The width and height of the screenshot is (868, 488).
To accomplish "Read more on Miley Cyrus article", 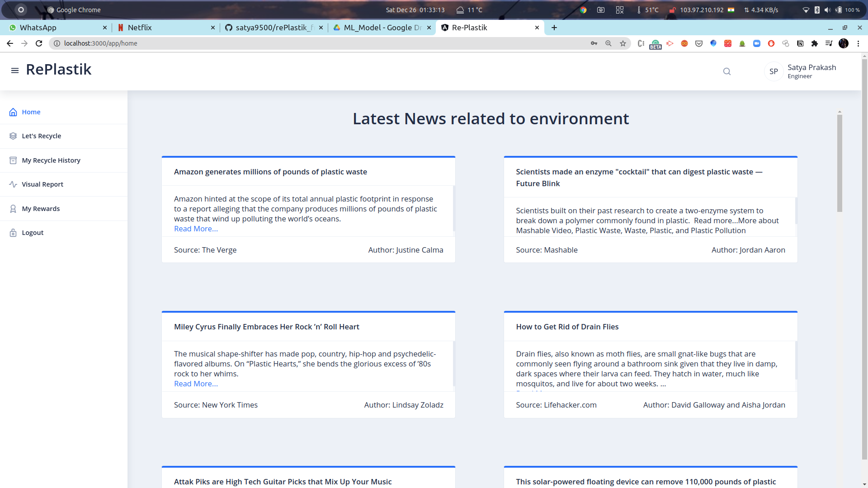I will 196,384.
